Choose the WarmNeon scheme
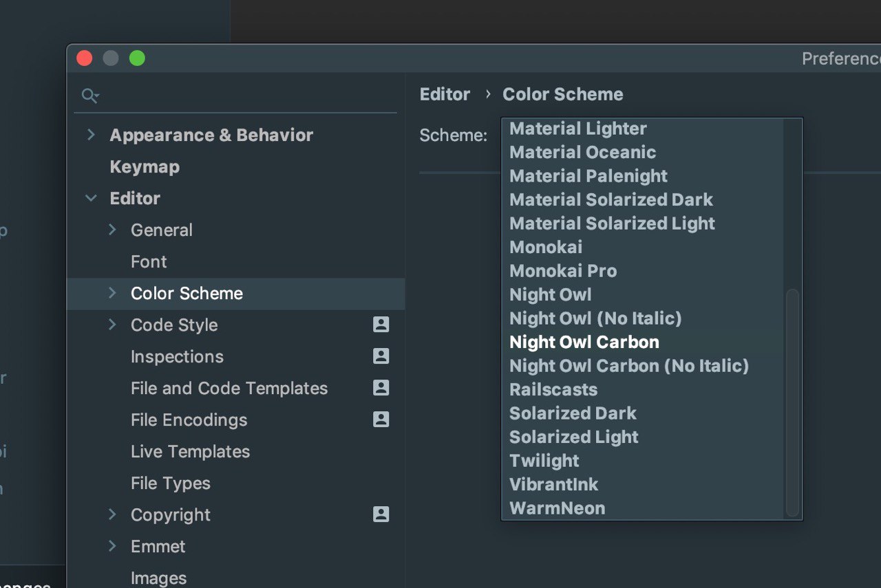Viewport: 881px width, 588px height. pos(558,508)
